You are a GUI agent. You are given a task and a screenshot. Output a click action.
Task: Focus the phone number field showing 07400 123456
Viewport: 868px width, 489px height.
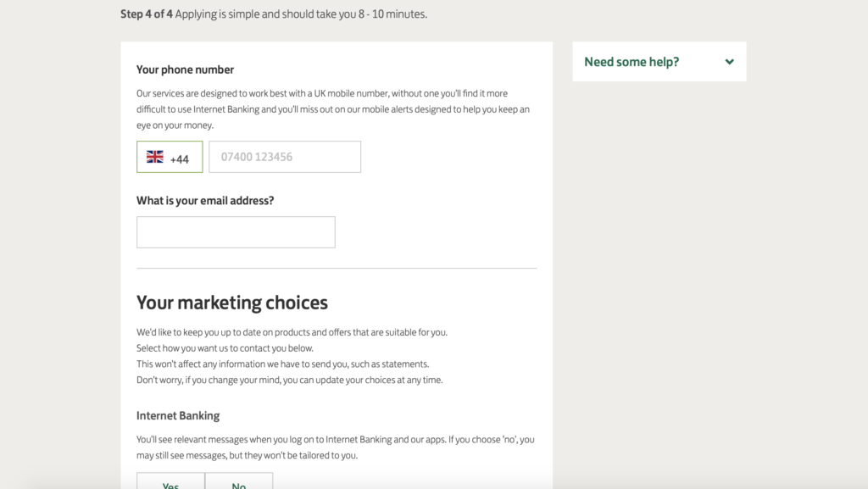coord(285,157)
